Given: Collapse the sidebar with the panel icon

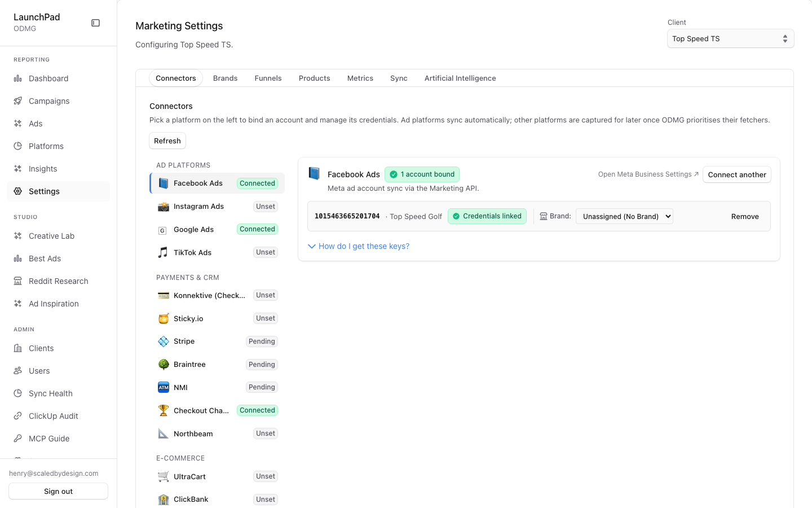Looking at the screenshot, I should [x=96, y=23].
